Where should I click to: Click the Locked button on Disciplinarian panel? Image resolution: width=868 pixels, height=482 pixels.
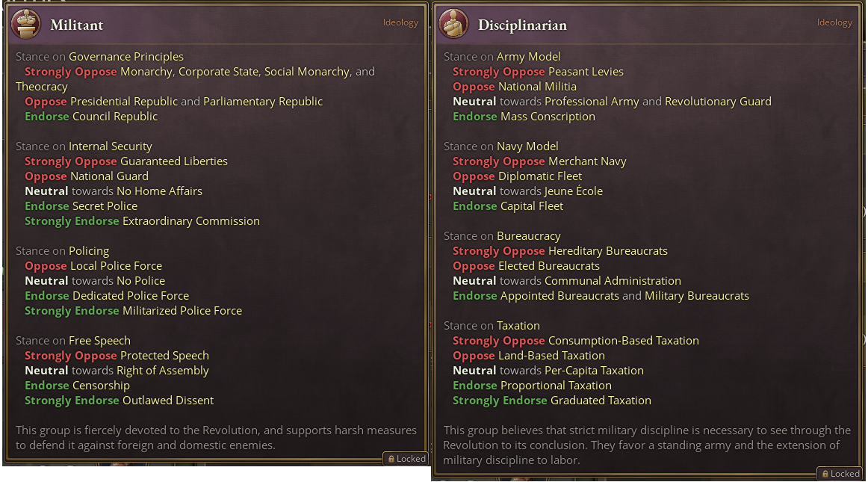pyautogui.click(x=840, y=474)
